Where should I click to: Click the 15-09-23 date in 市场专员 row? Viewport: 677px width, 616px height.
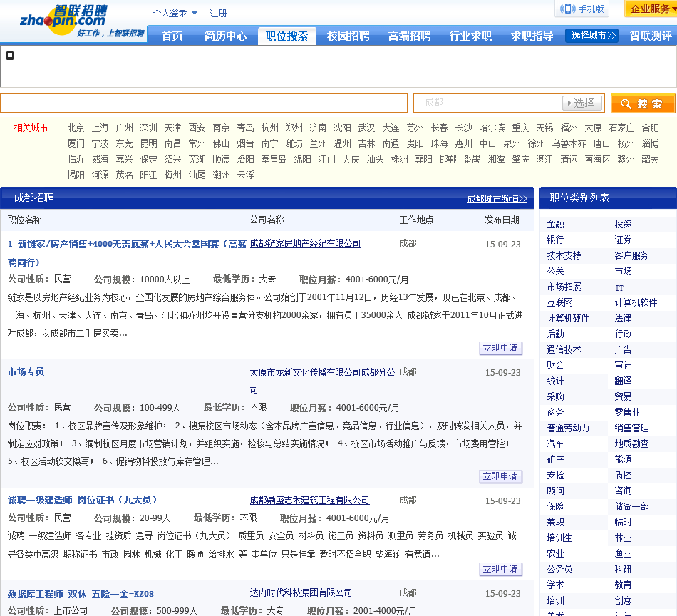502,373
